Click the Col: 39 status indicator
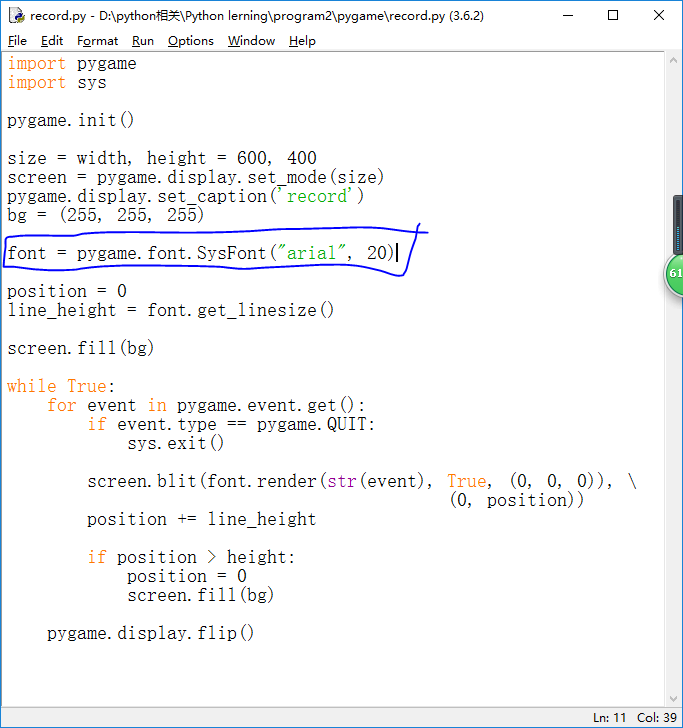The image size is (683, 728). coord(655,718)
